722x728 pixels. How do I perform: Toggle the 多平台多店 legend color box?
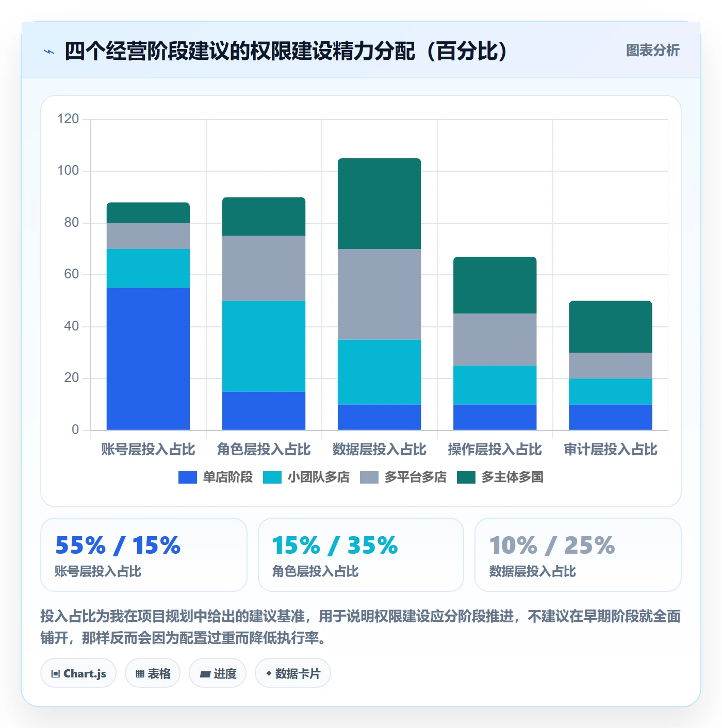coord(369,477)
